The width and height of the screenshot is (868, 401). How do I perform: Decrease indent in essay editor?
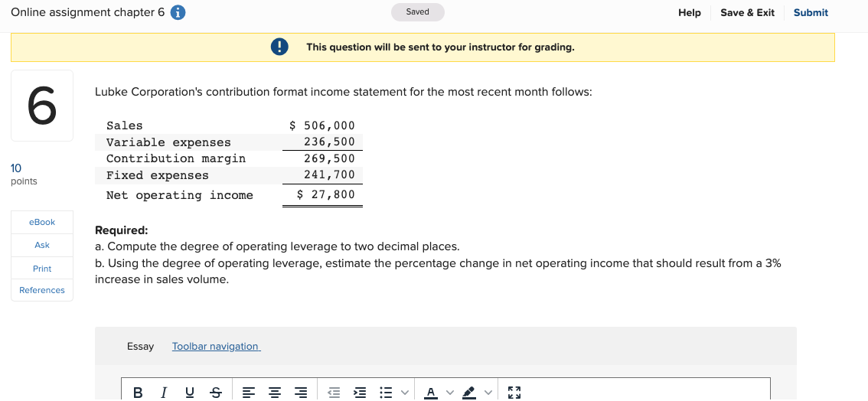point(334,393)
